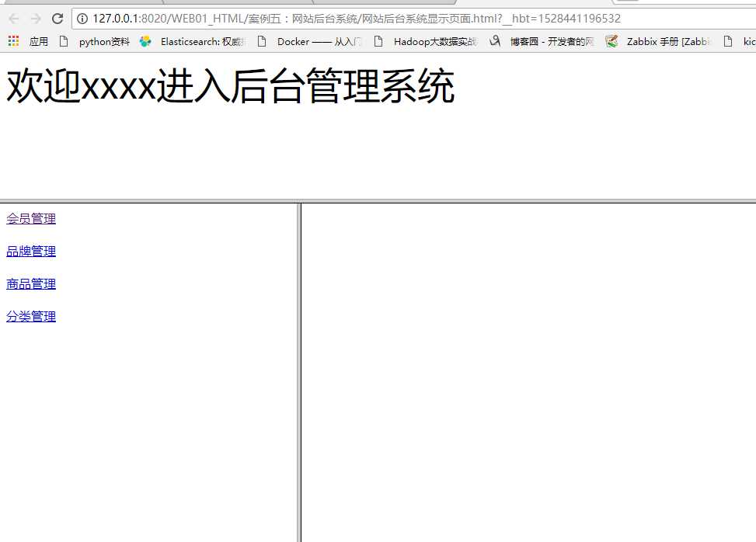Open the 品牌管理 link
The image size is (756, 542).
[31, 252]
